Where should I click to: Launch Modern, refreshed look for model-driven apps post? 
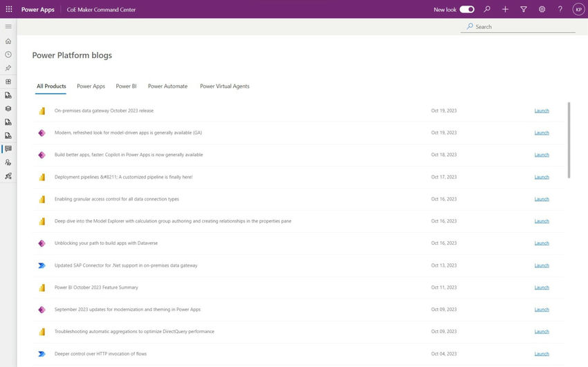pyautogui.click(x=542, y=133)
